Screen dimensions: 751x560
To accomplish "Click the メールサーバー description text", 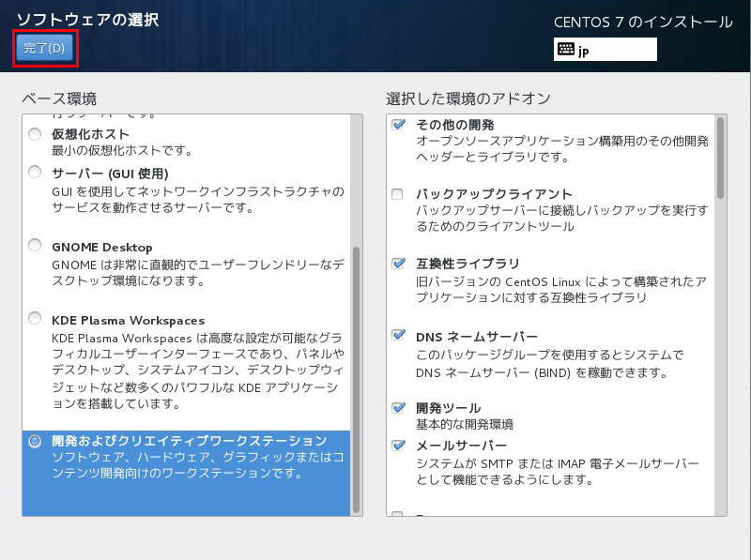I will [x=558, y=472].
